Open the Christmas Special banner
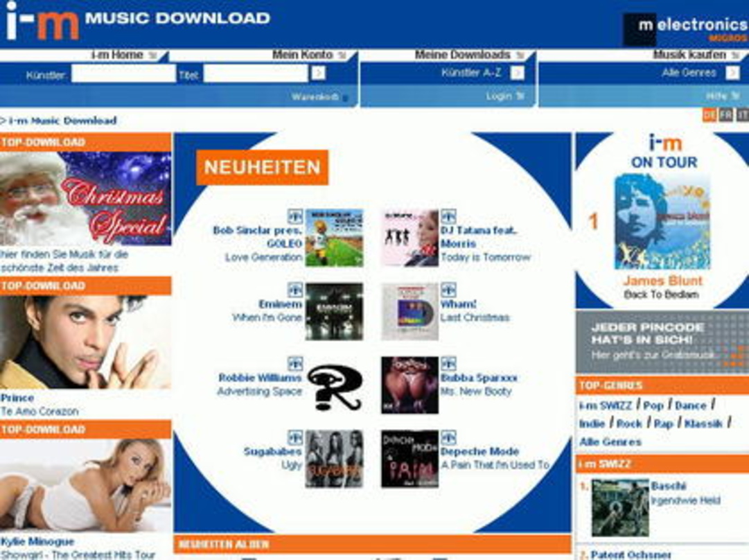The width and height of the screenshot is (749, 560). tap(85, 198)
